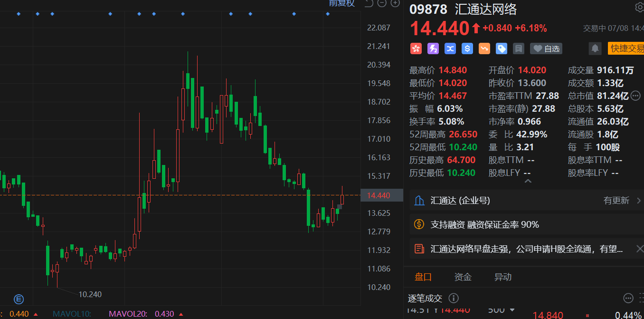Click the +6.18% change value

tap(531, 28)
